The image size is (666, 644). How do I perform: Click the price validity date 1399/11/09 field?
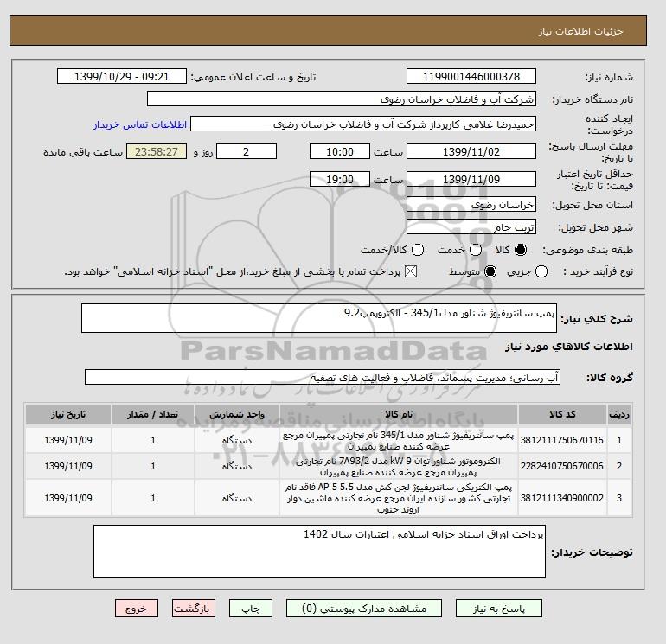click(x=471, y=179)
